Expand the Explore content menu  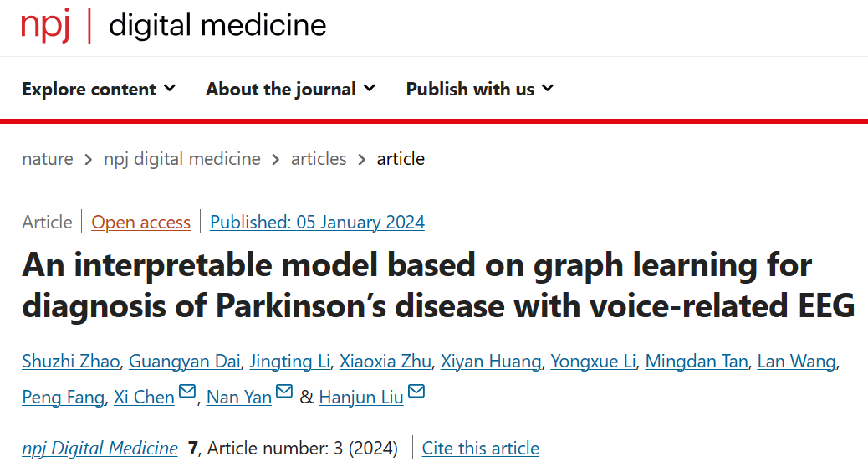[99, 90]
